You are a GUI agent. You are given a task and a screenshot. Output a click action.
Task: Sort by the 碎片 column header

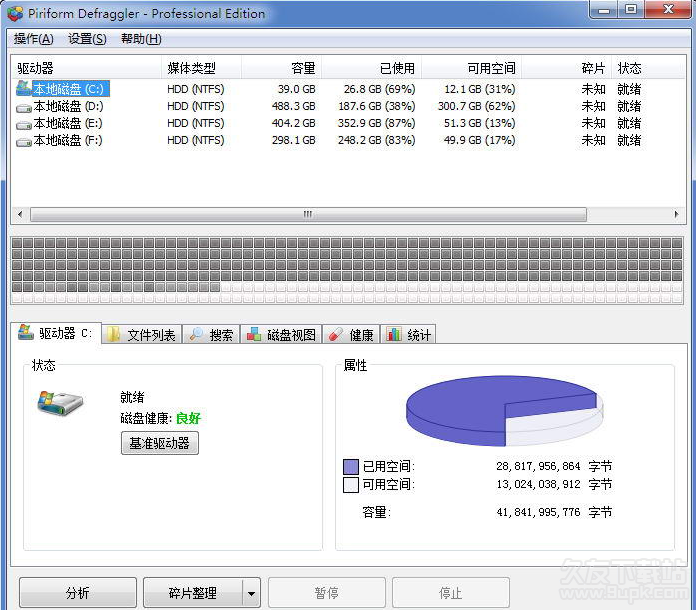click(566, 68)
